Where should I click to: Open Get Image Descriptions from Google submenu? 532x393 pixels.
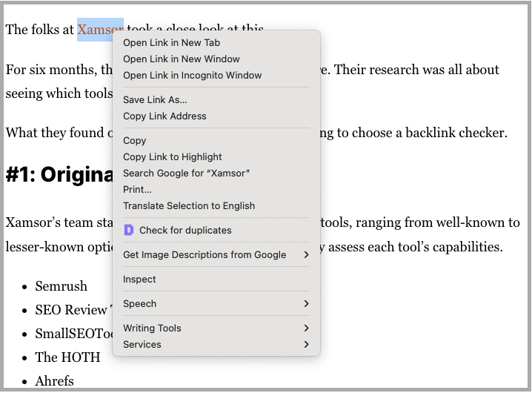click(216, 255)
